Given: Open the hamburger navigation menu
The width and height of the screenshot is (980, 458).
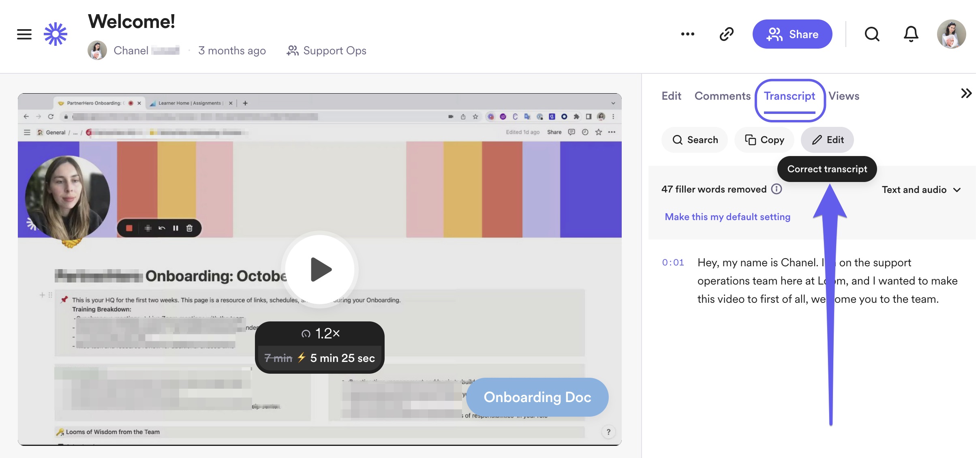Looking at the screenshot, I should 24,34.
